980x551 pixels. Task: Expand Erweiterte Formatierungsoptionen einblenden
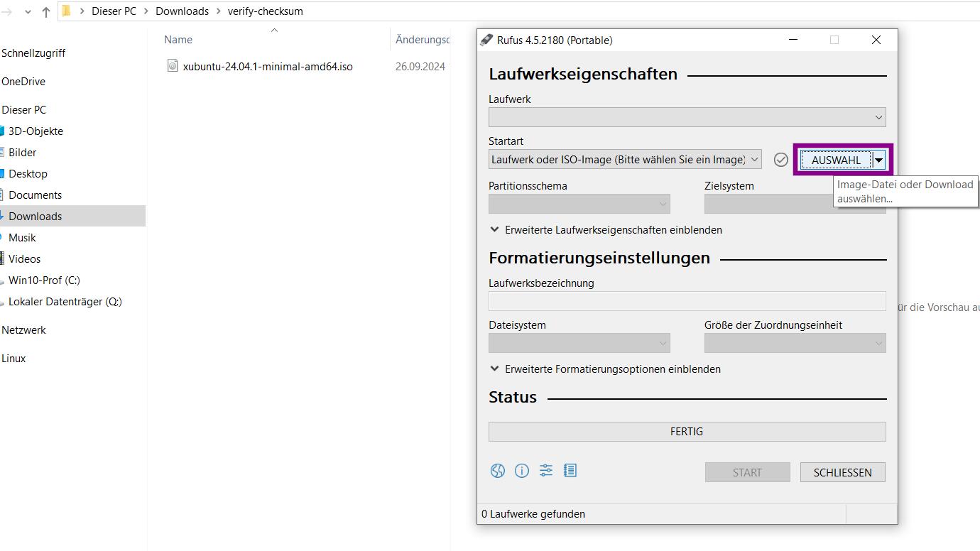[x=605, y=369]
